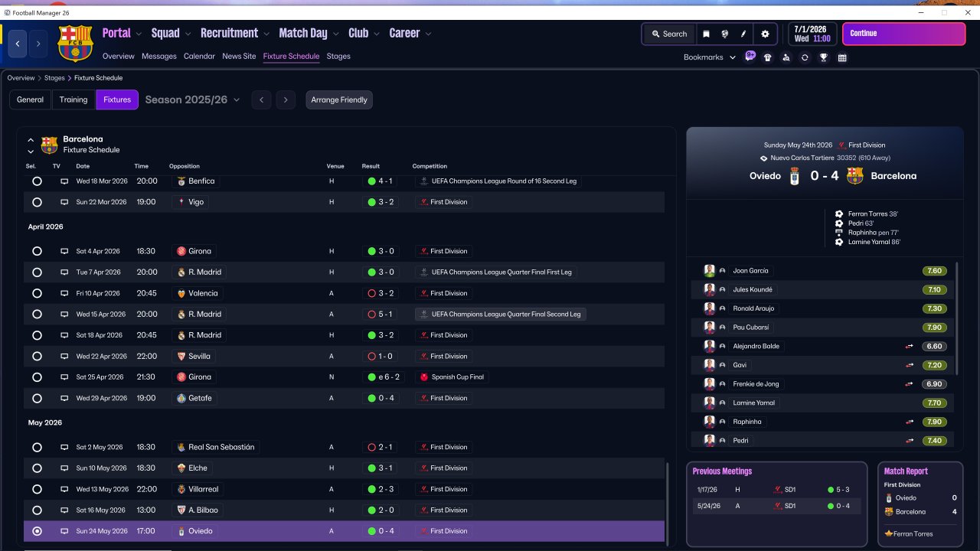Click the circular arrows shortcut icon
The image size is (980, 551).
coord(805,57)
